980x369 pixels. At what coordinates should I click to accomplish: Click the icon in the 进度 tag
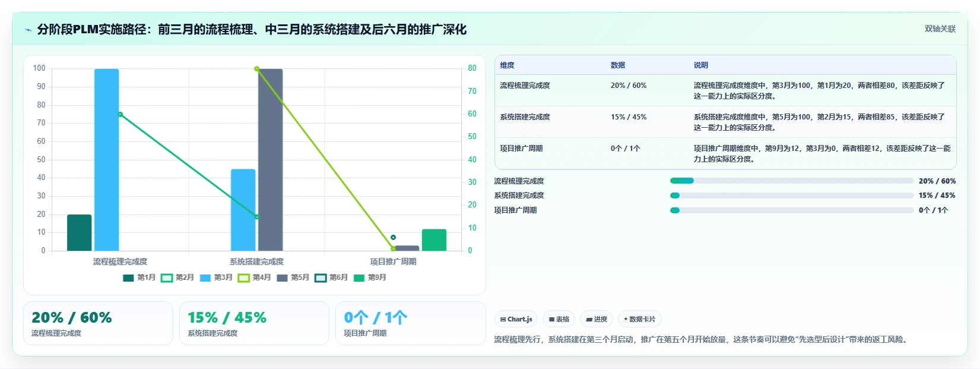pyautogui.click(x=589, y=320)
